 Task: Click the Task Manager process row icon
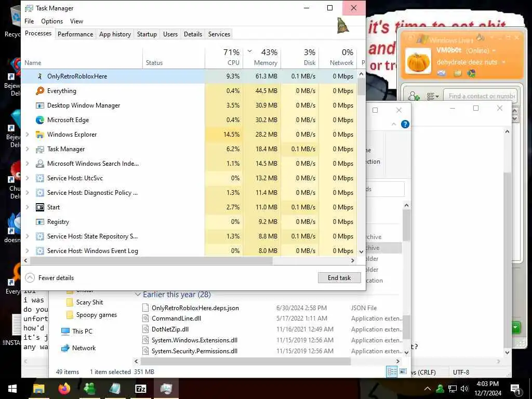[39, 149]
